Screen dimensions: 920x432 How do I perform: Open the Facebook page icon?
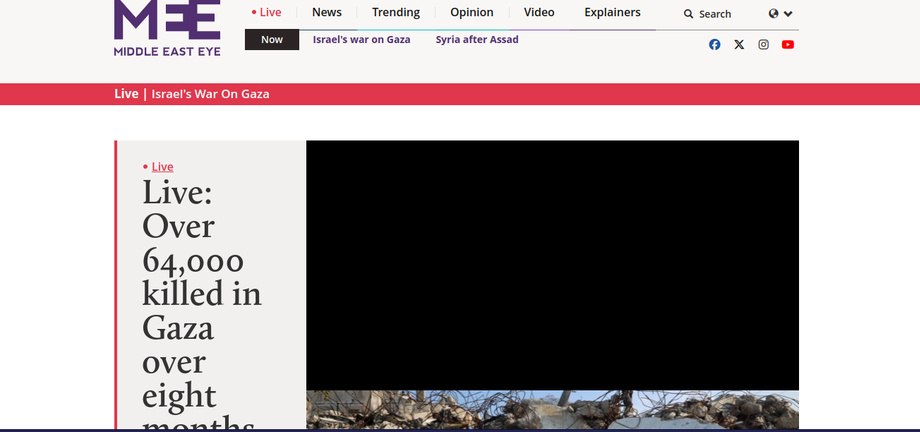(714, 44)
